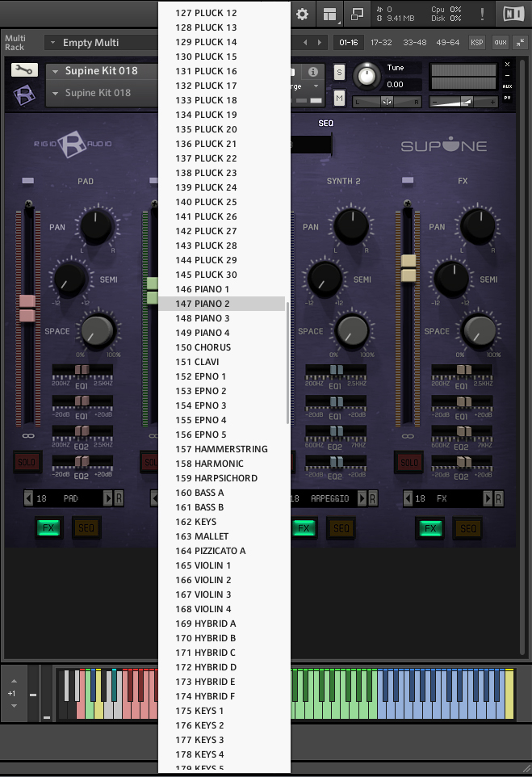This screenshot has width=532, height=777.
Task: Open lower Supine Kit 018 dropdown arrow
Action: pyautogui.click(x=56, y=93)
